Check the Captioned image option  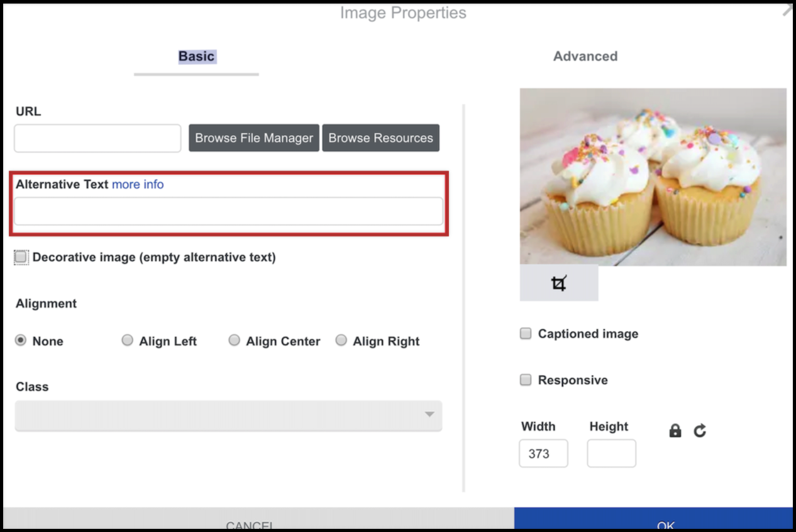526,334
